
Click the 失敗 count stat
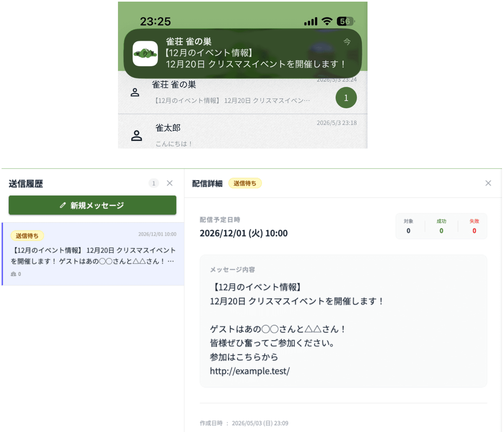(x=474, y=226)
